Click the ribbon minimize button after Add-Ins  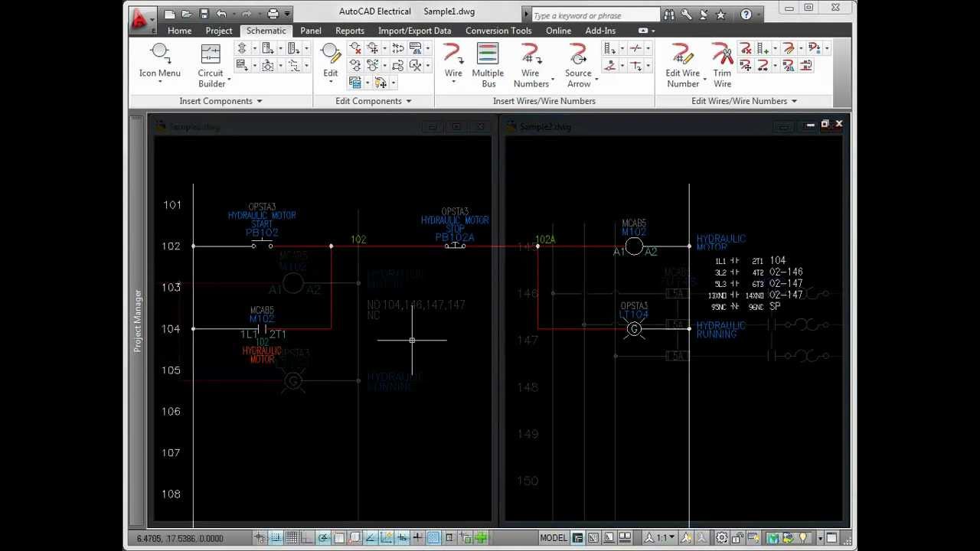[643, 31]
